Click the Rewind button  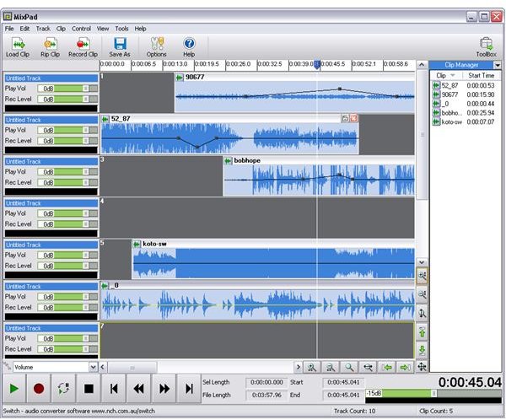pyautogui.click(x=139, y=388)
